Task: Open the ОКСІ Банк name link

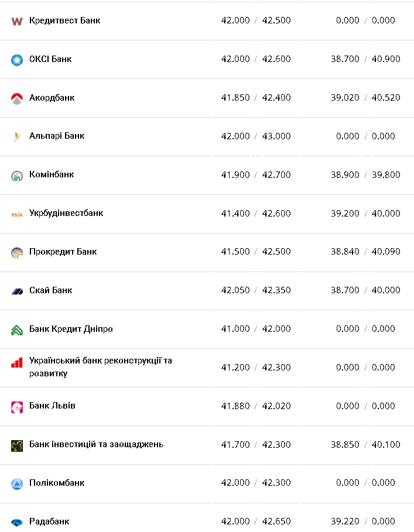Action: point(50,59)
